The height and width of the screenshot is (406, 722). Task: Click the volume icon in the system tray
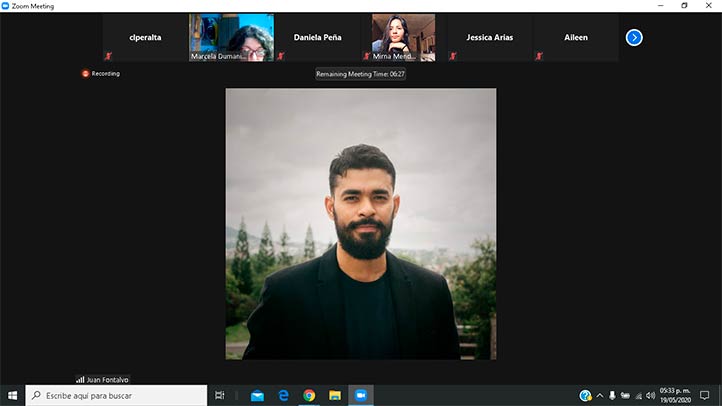coord(651,396)
